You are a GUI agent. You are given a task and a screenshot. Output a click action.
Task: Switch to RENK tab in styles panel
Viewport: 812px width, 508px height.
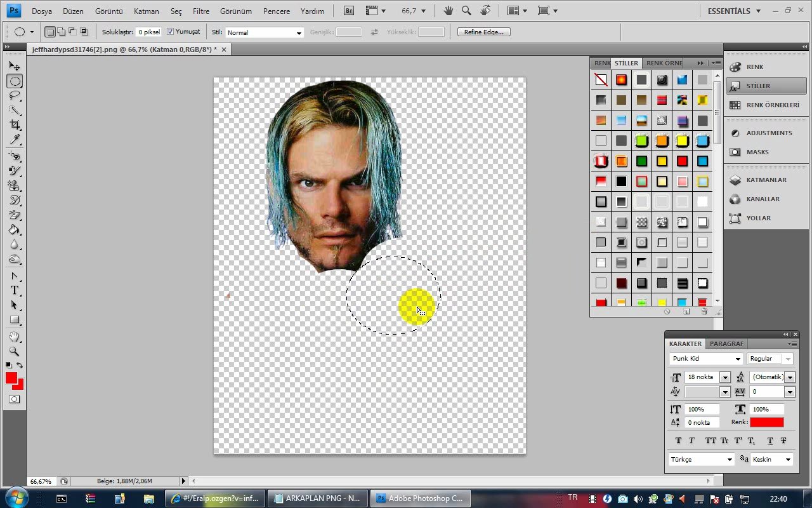pos(601,63)
